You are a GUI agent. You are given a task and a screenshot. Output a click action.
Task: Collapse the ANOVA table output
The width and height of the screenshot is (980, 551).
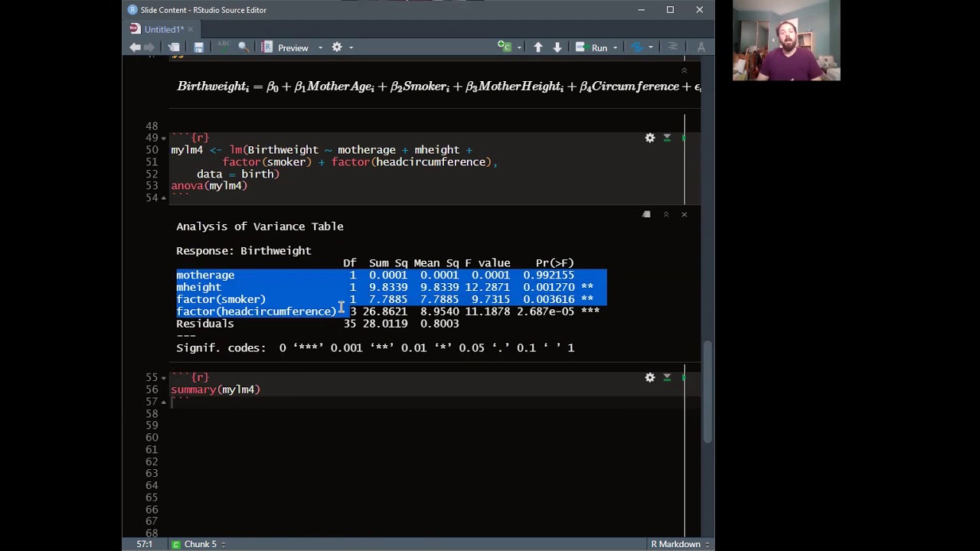tap(665, 214)
